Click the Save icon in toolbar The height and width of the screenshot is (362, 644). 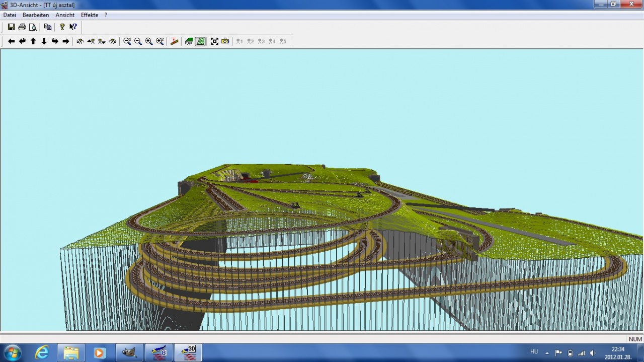click(11, 27)
